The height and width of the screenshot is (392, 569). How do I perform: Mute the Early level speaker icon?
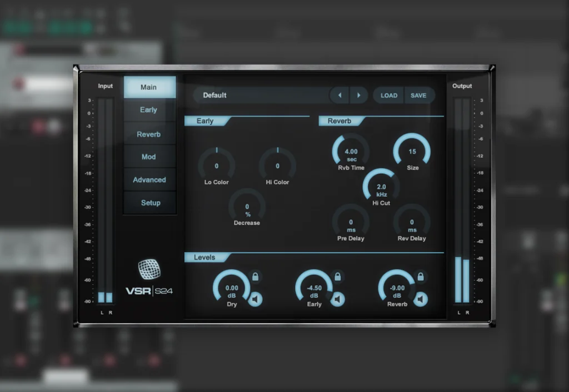(337, 300)
